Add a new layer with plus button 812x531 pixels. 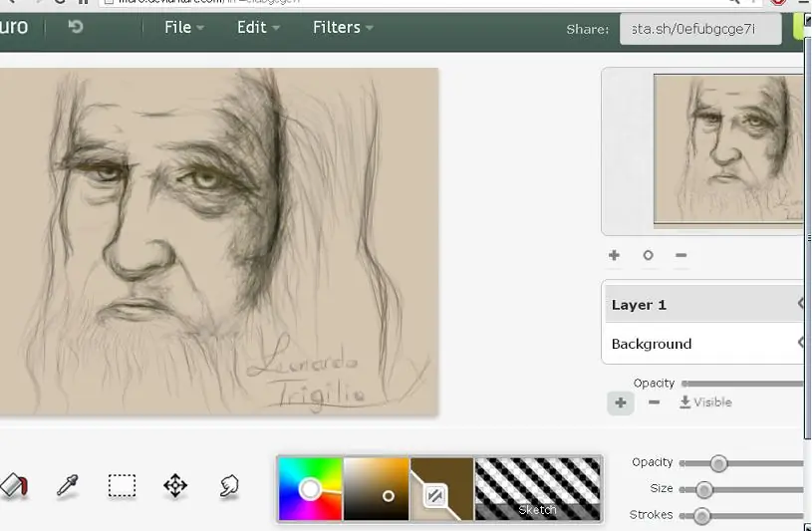coord(621,403)
